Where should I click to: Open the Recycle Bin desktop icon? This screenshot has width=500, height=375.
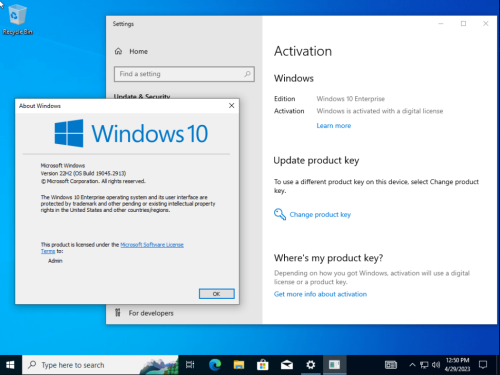coord(17,20)
